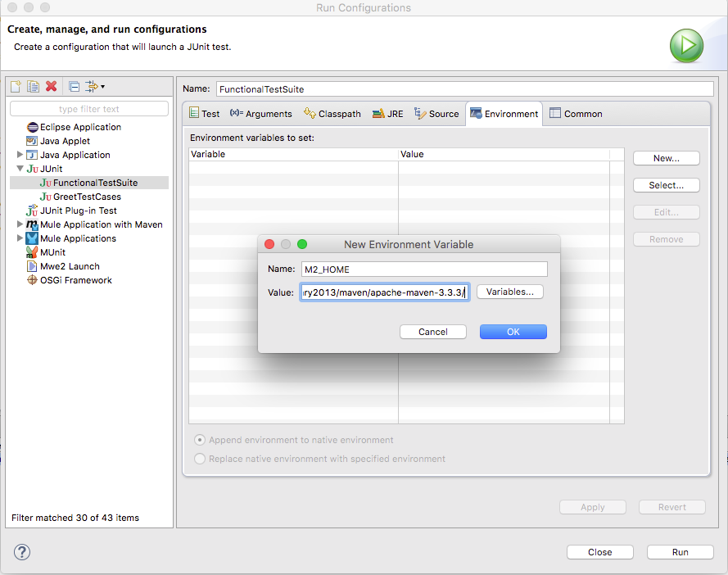Expand the Mule Applications node

[20, 238]
